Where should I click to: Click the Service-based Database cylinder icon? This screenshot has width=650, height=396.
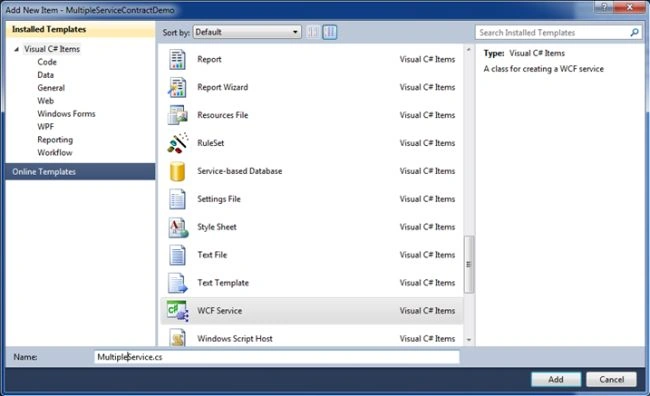pyautogui.click(x=177, y=171)
